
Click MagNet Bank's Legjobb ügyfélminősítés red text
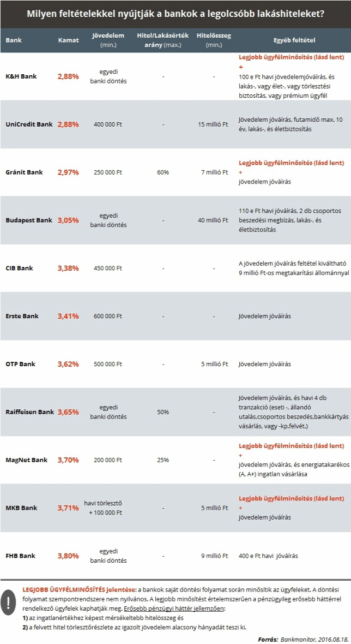(x=291, y=446)
